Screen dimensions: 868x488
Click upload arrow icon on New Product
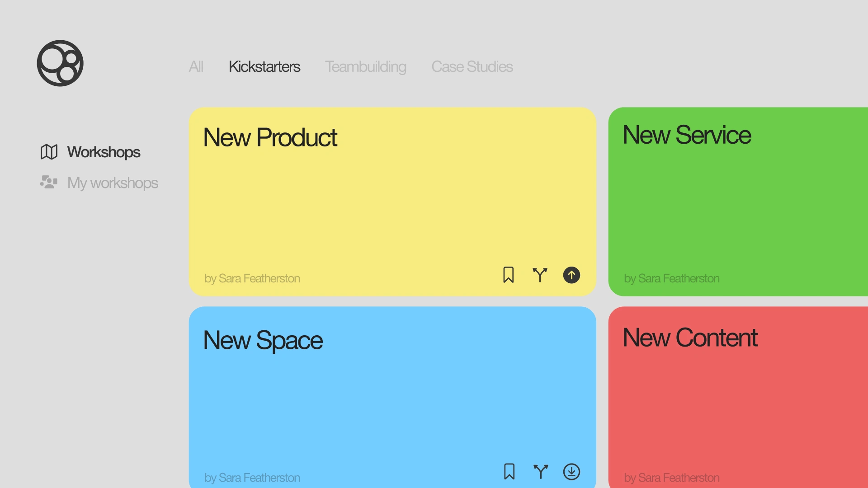pos(571,275)
